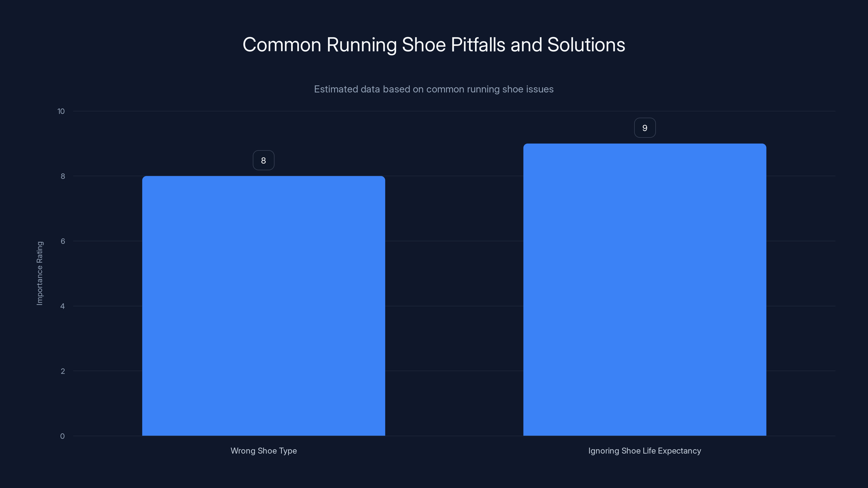Click the y-axis tick label 4
The image size is (868, 488).
coord(63,306)
